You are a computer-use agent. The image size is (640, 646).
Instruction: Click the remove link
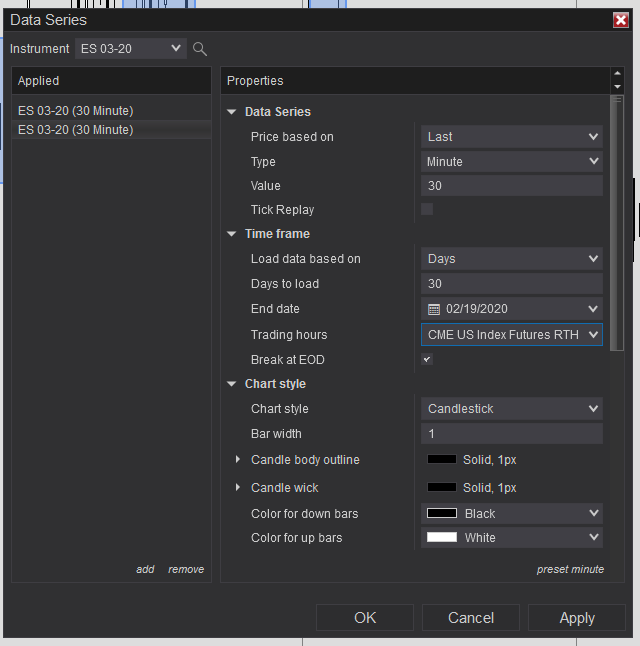[x=186, y=569]
